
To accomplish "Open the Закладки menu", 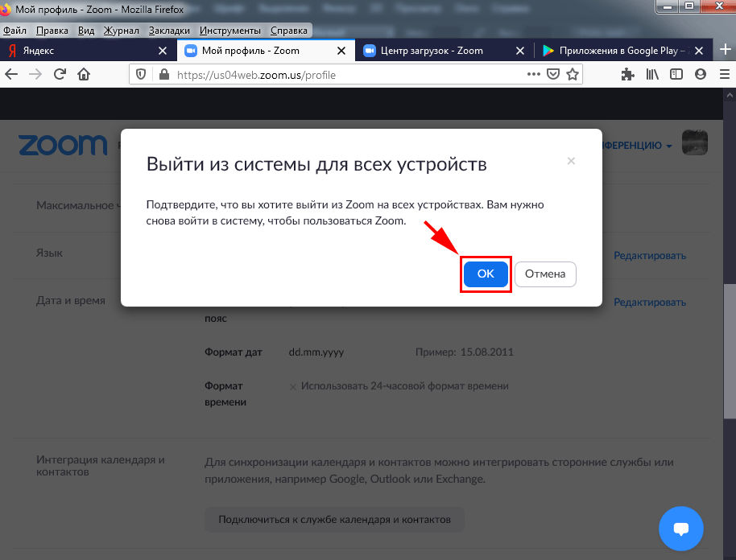I will (169, 31).
